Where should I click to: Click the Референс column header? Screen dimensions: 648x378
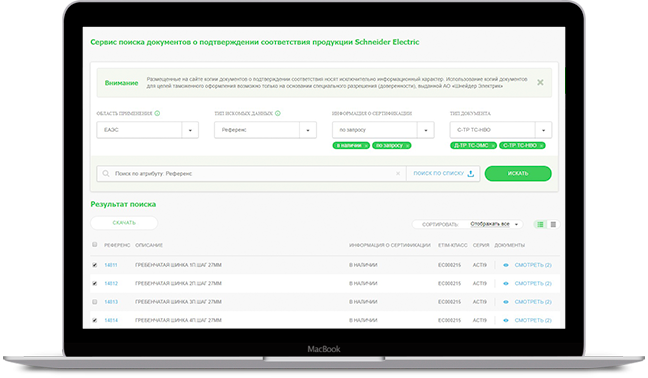tap(117, 245)
